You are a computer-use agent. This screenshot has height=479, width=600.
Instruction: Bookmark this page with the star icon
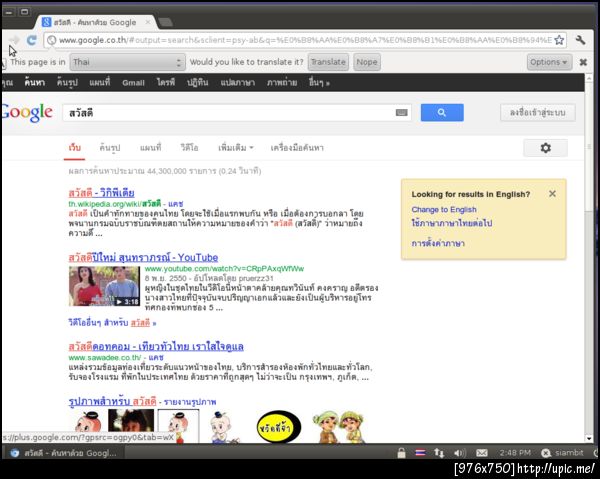(559, 40)
